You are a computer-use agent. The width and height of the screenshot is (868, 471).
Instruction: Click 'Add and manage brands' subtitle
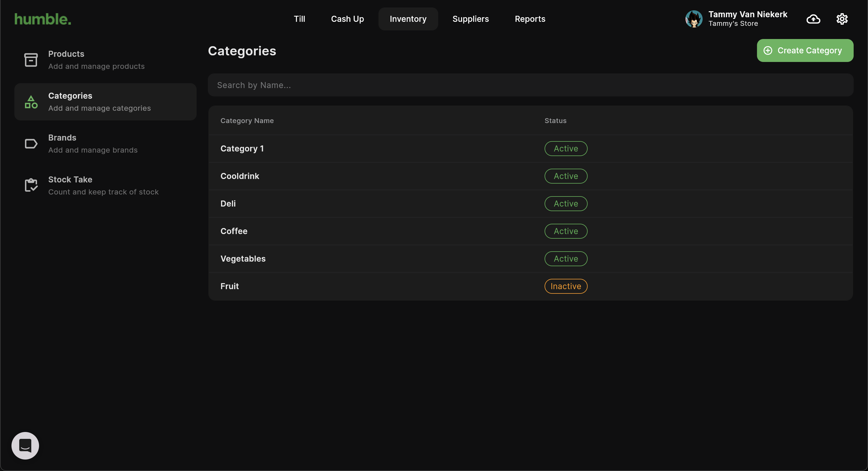(93, 150)
